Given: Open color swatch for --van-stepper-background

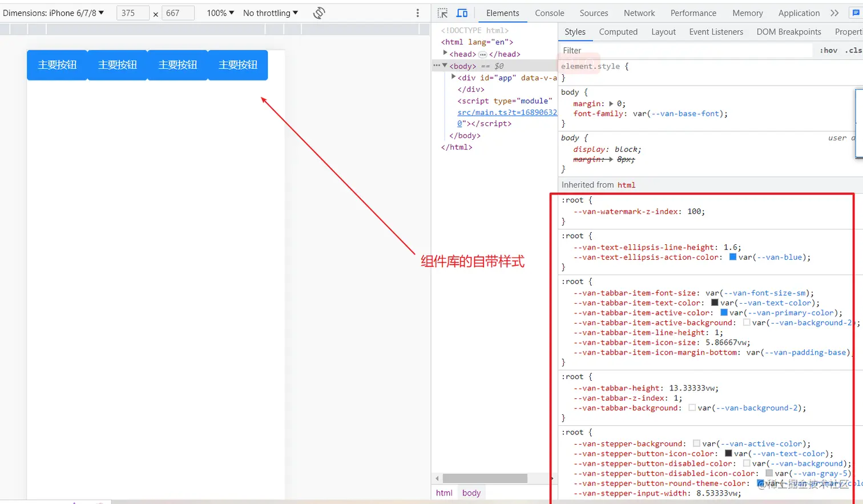Looking at the screenshot, I should tap(696, 443).
